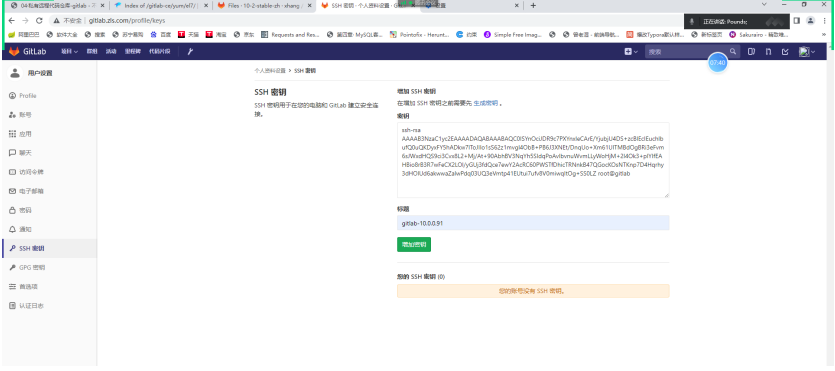
Task: Expand the 项目 dropdown in the GitLab navbar
Action: pyautogui.click(x=69, y=52)
